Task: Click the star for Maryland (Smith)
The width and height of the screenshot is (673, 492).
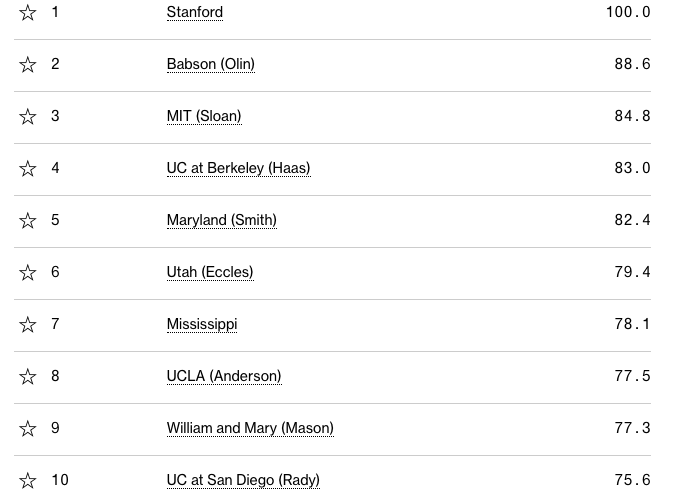Action: [28, 221]
